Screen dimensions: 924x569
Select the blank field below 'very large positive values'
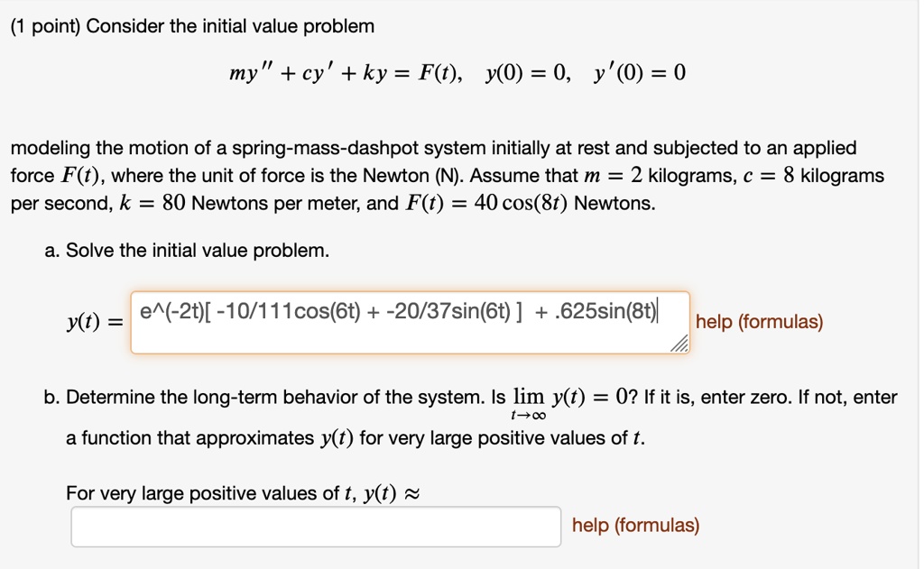[315, 525]
